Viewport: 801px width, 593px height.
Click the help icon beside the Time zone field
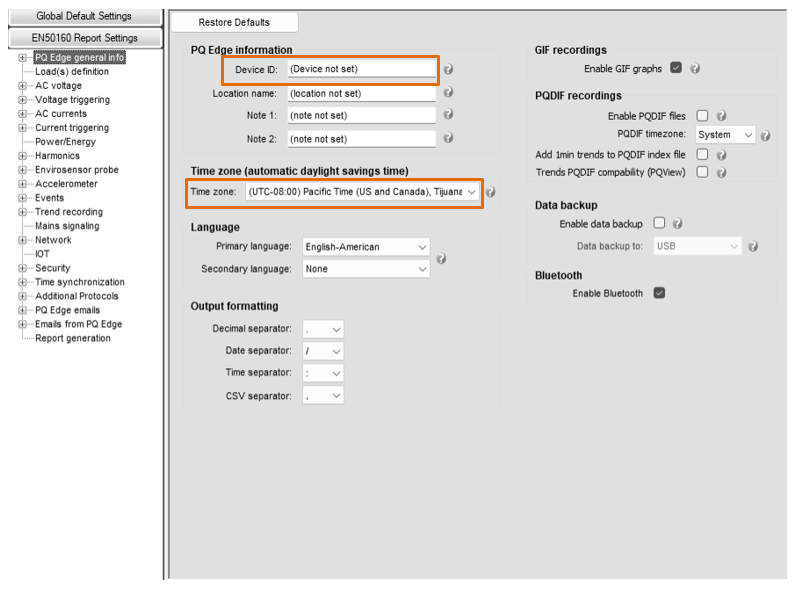(489, 192)
